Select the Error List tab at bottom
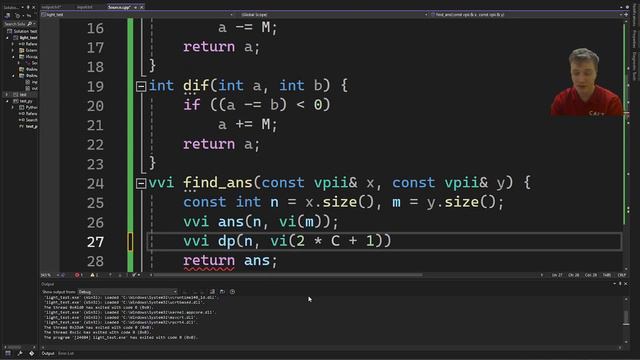Viewport: 640px width, 360px height. coord(66,353)
